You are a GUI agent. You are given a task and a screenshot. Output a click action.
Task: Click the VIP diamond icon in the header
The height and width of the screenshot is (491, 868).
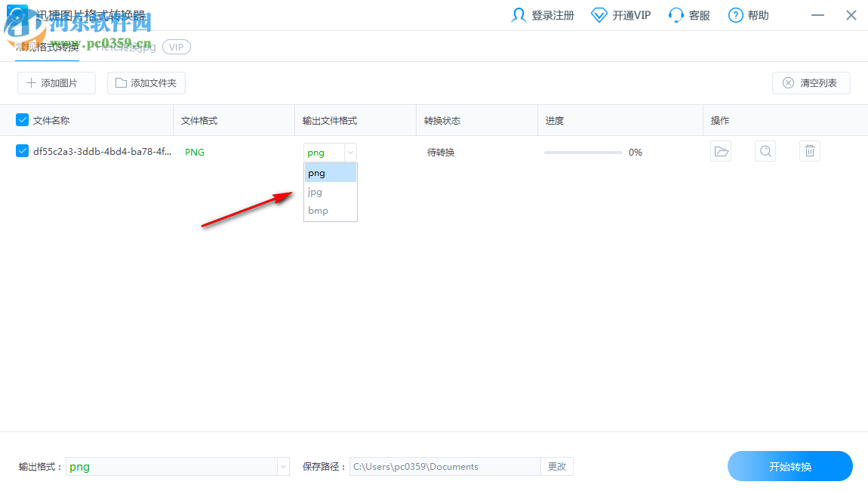599,14
